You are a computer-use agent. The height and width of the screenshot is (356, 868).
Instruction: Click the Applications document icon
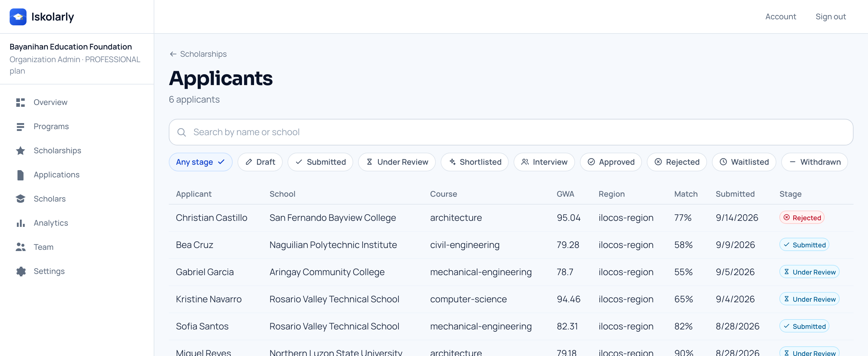tap(20, 175)
